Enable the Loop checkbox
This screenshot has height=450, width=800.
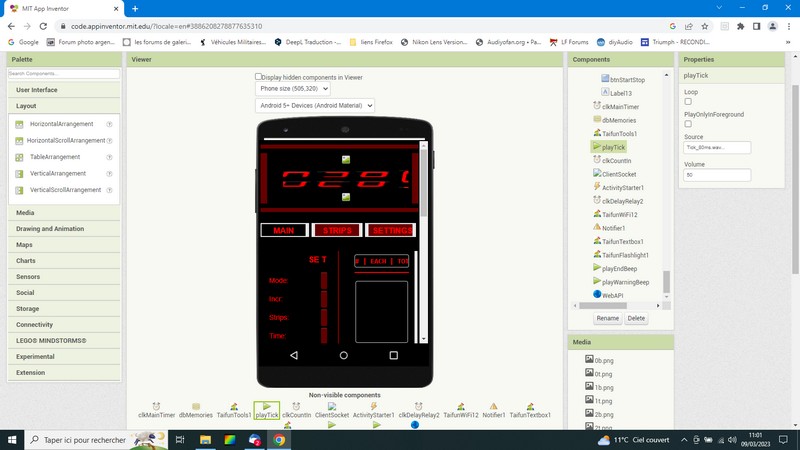coord(688,101)
